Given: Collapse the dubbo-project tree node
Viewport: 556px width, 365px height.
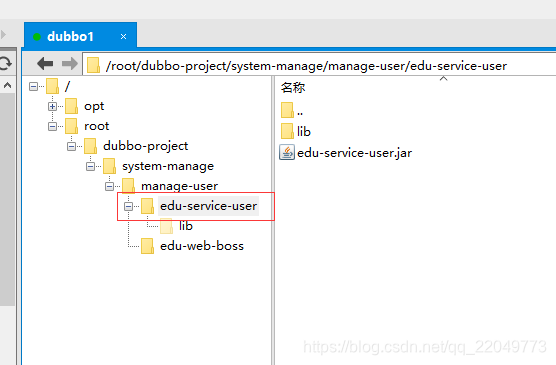Looking at the screenshot, I should pos(71,146).
